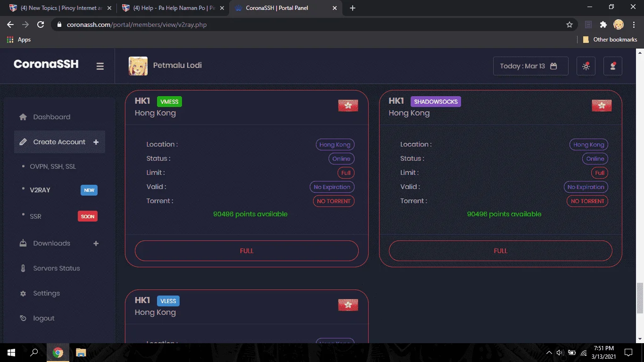This screenshot has height=362, width=644.
Task: Toggle the hamburger sidebar menu
Action: pyautogui.click(x=100, y=66)
